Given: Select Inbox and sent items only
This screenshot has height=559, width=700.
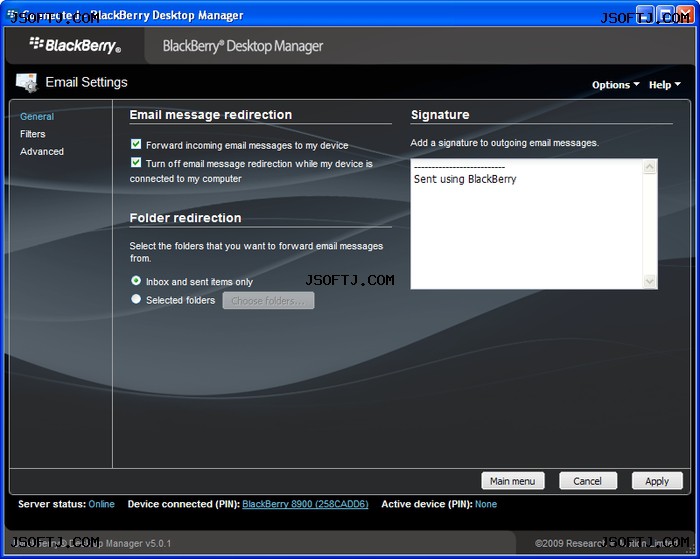Looking at the screenshot, I should pos(136,281).
